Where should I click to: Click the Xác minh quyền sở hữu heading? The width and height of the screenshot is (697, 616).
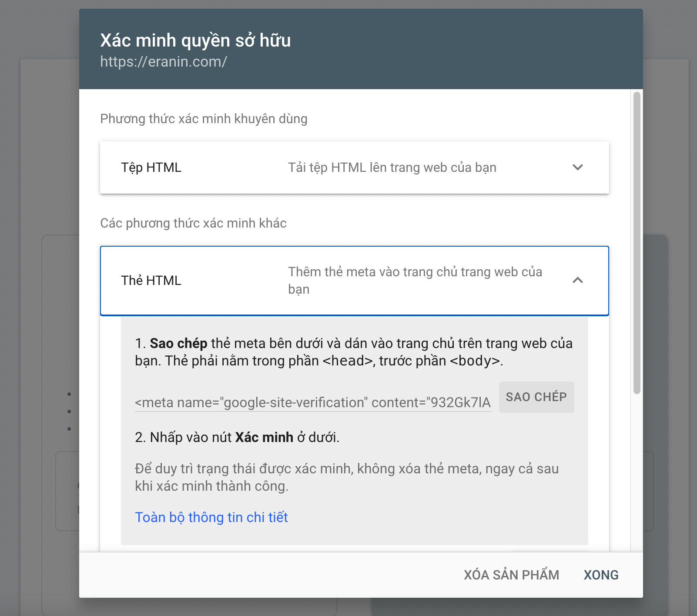(x=195, y=40)
